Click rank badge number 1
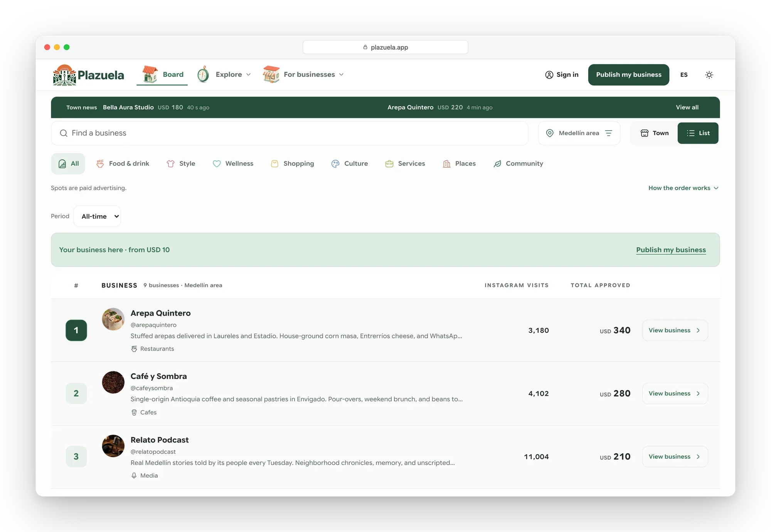 (x=76, y=331)
